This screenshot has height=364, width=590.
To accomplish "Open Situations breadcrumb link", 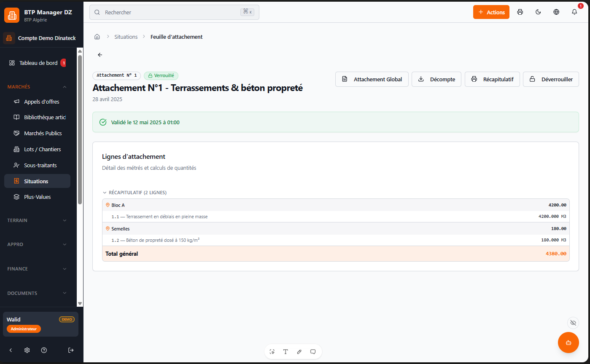I will (x=126, y=37).
